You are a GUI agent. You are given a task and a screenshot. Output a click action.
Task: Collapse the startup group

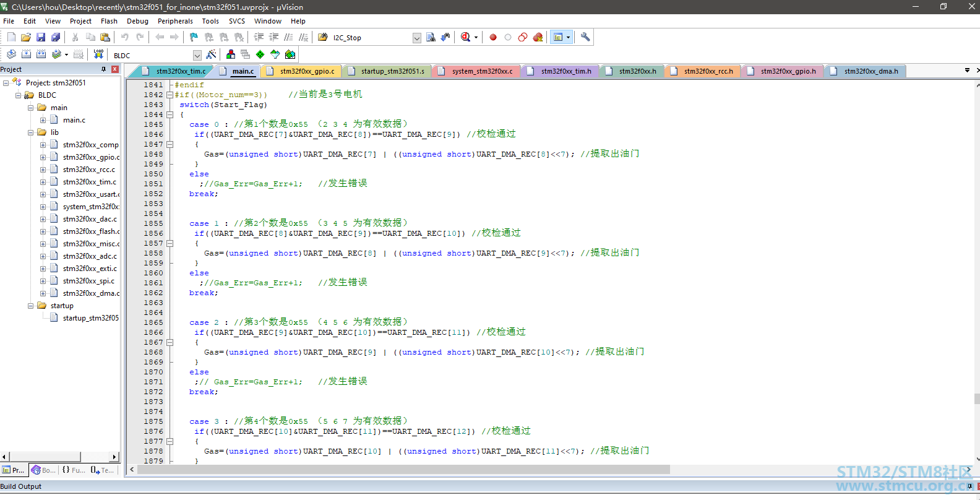coord(30,306)
